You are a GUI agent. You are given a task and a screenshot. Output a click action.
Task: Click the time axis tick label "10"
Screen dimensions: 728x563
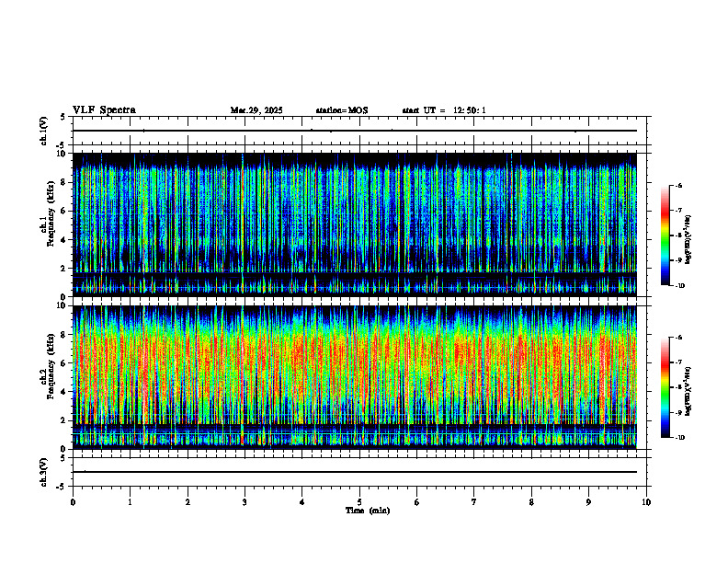pyautogui.click(x=646, y=502)
